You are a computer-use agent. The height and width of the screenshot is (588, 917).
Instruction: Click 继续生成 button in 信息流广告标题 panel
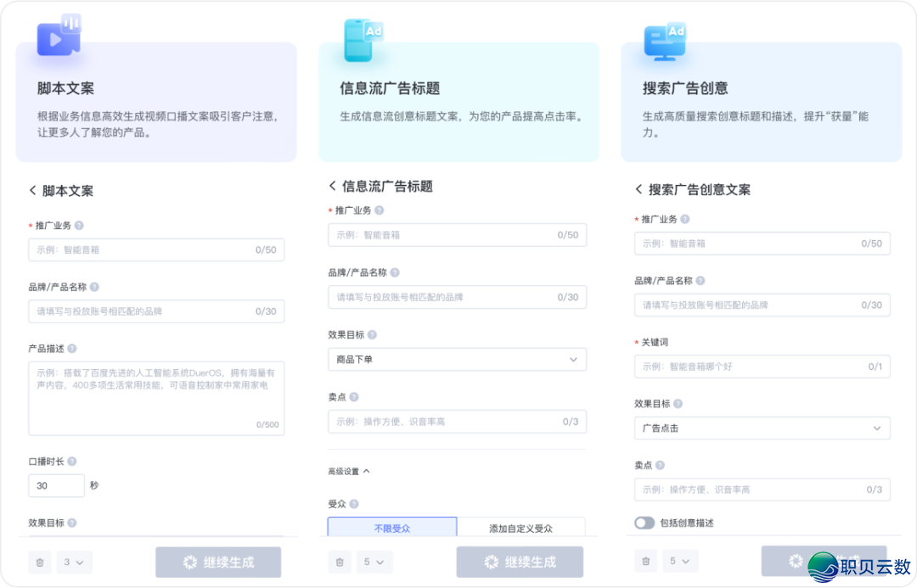[520, 562]
